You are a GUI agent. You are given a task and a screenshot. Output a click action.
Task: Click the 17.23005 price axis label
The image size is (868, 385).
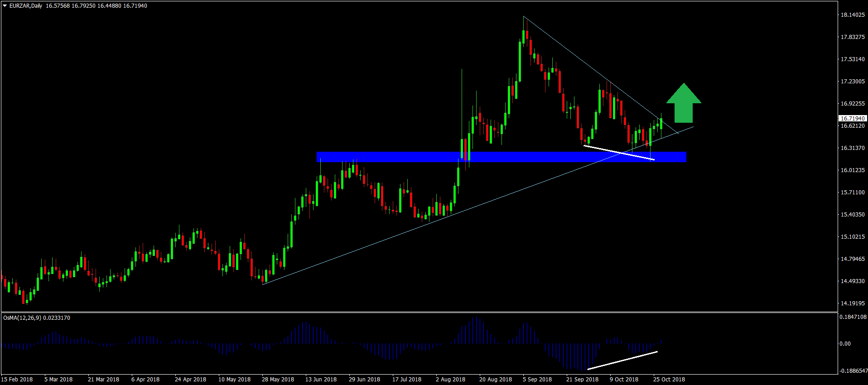tap(853, 82)
